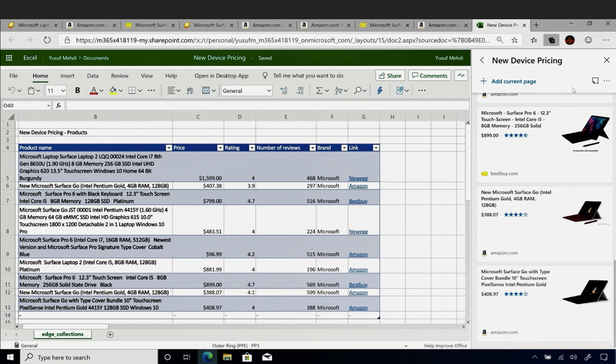Viewport: 616px width, 364px height.
Task: Open the Link column filter dropdown
Action: [376, 148]
